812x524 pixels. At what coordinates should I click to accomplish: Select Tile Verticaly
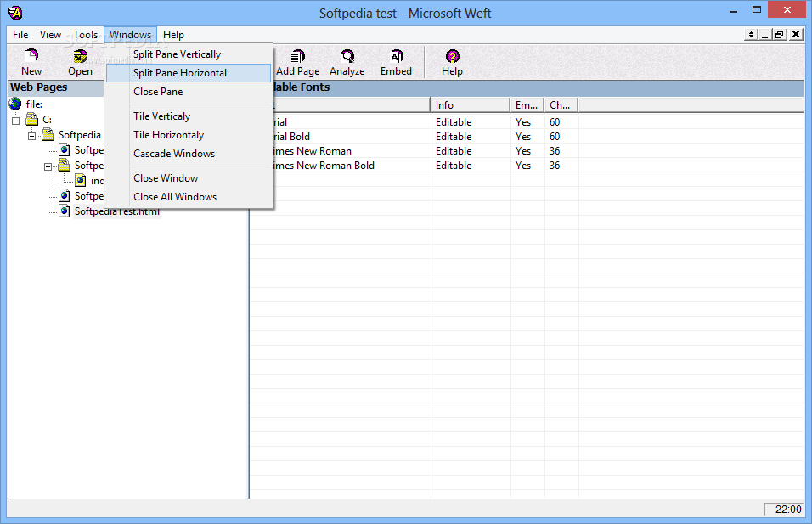point(189,116)
